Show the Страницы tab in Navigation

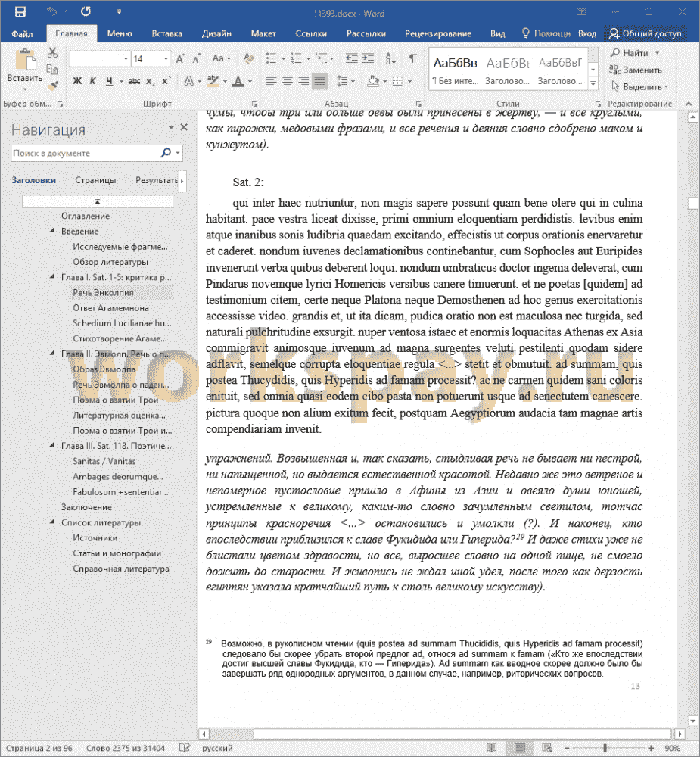[x=95, y=180]
